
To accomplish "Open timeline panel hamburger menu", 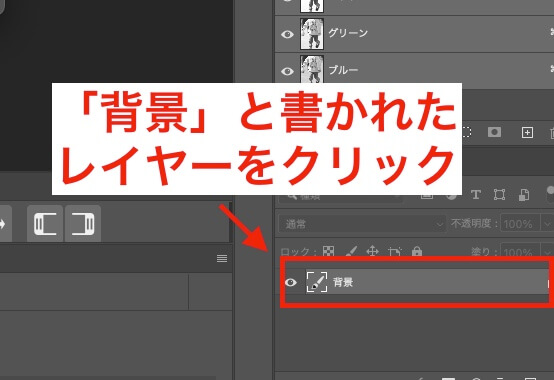I will click(x=222, y=259).
